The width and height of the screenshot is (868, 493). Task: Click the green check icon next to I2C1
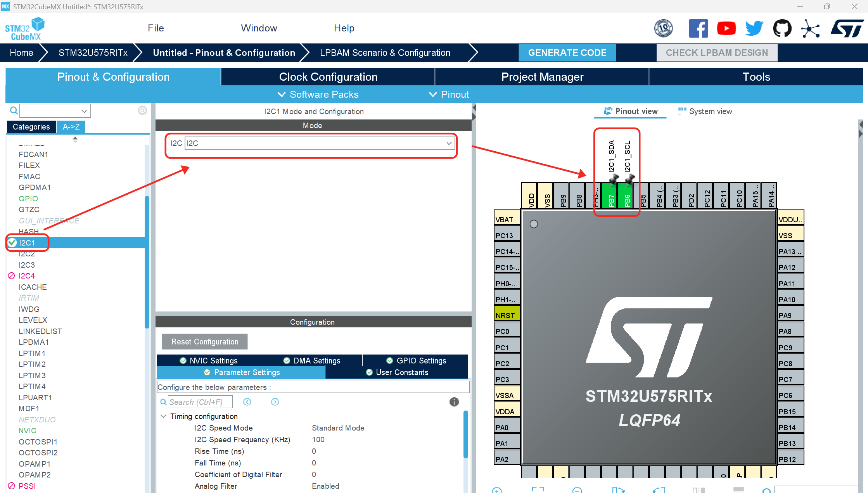point(12,243)
